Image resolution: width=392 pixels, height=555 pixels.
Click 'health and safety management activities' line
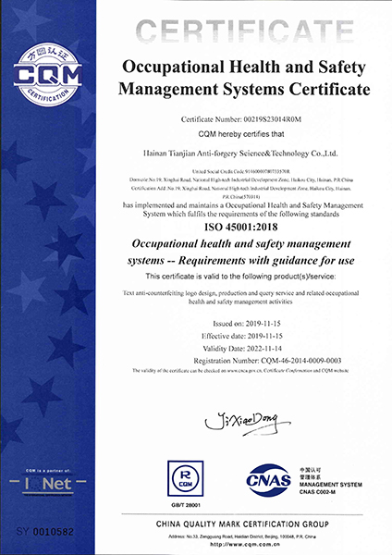pos(240,302)
